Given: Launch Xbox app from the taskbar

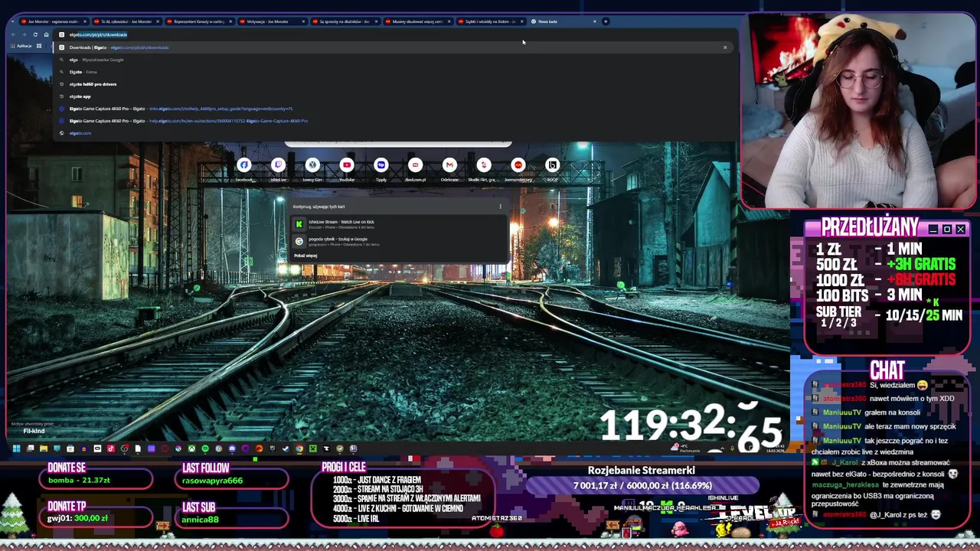Looking at the screenshot, I should pyautogui.click(x=191, y=448).
